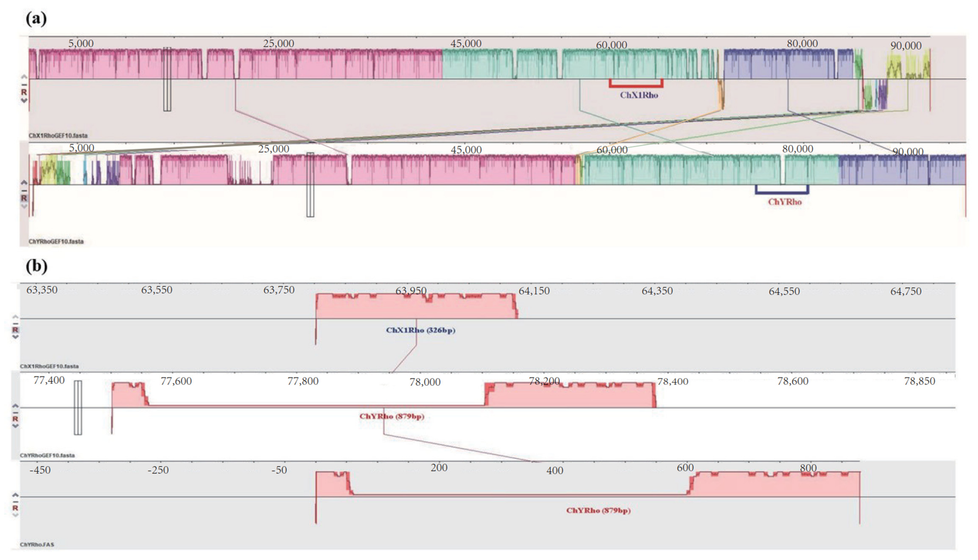Click the down arrow of the 63,350 track
The height and width of the screenshot is (560, 978).
click(15, 337)
